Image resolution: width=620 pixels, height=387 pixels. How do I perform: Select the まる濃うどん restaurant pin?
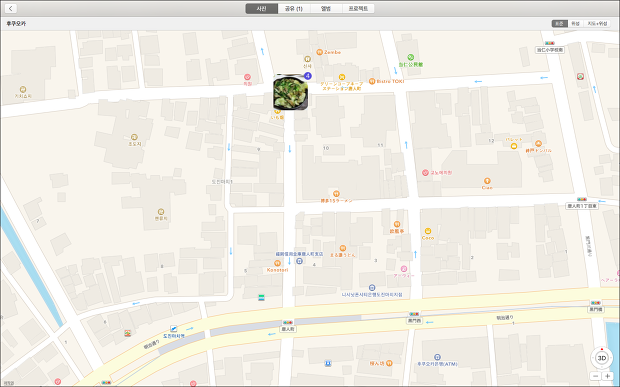tap(343, 248)
